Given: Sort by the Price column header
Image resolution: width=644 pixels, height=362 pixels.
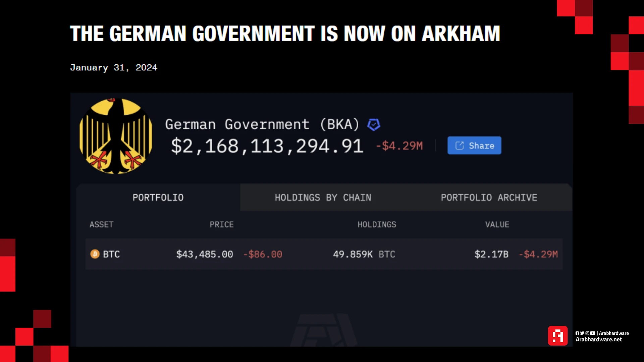Looking at the screenshot, I should click(x=222, y=225).
